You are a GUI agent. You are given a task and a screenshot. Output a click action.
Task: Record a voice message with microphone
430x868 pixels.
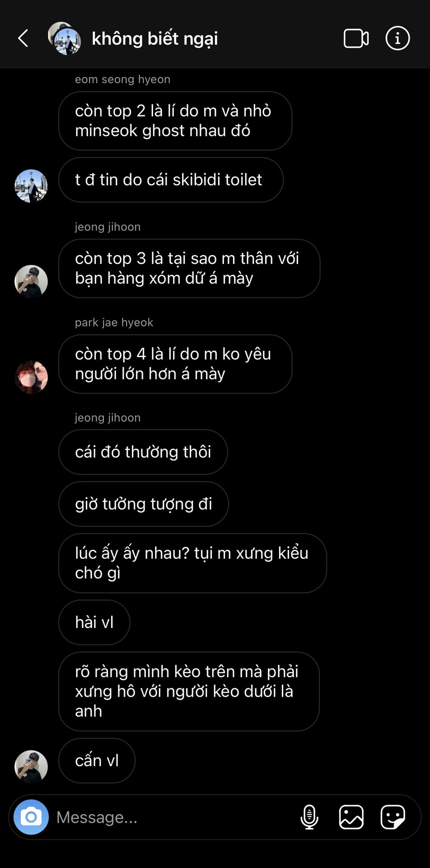click(309, 817)
